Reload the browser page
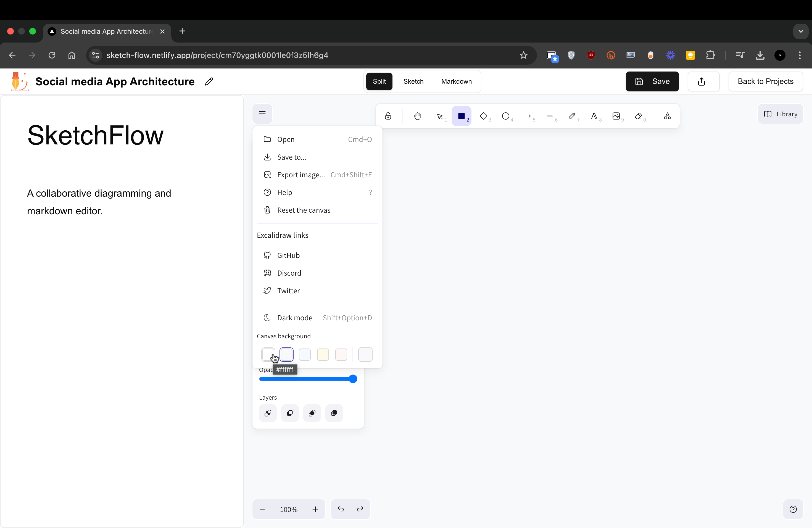 [52, 55]
